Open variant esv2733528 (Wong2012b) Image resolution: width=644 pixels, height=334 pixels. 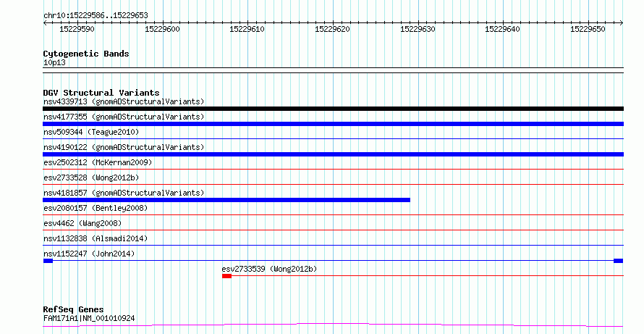tap(91, 178)
